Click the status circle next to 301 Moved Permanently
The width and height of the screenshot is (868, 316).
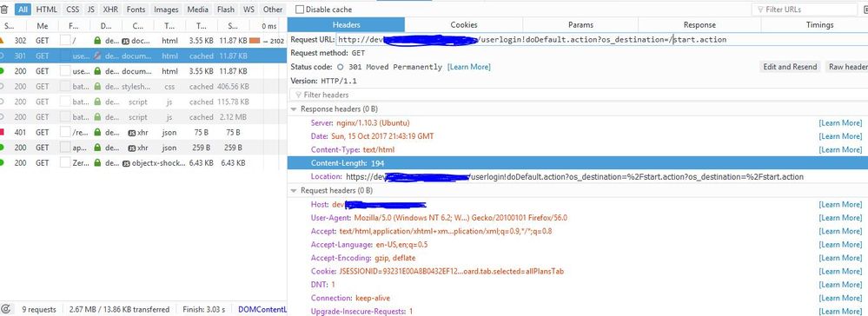click(x=341, y=67)
